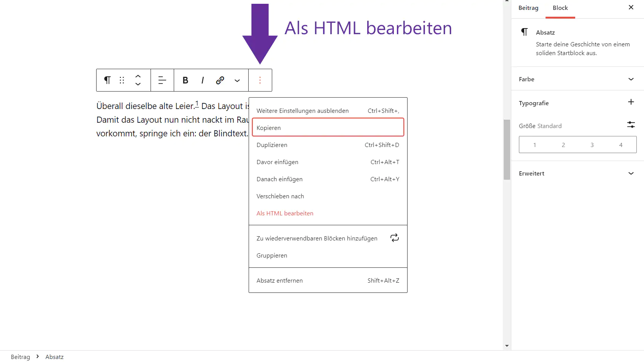Choose Kopieren from block menu
The height and width of the screenshot is (362, 644).
(328, 127)
